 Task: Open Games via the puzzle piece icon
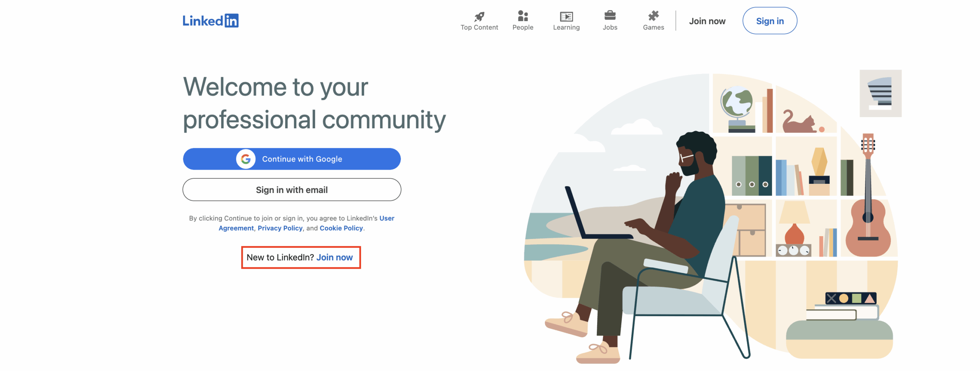653,16
